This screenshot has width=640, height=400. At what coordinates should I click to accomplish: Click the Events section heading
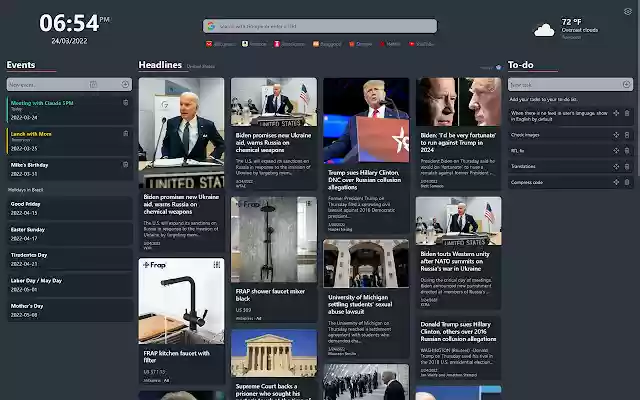pyautogui.click(x=21, y=65)
